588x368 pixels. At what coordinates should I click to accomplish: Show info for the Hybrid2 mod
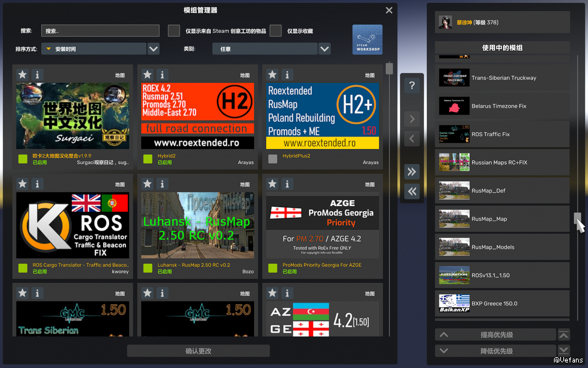162,75
